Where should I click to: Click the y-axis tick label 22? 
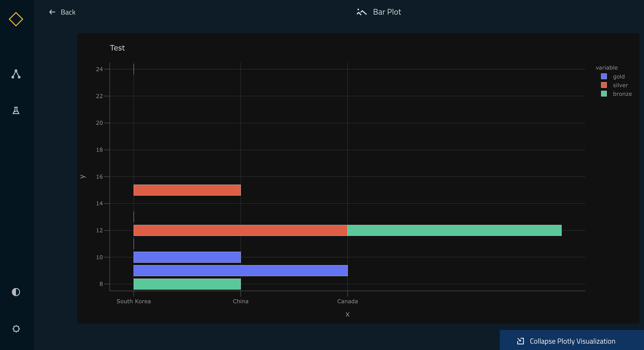coord(99,96)
